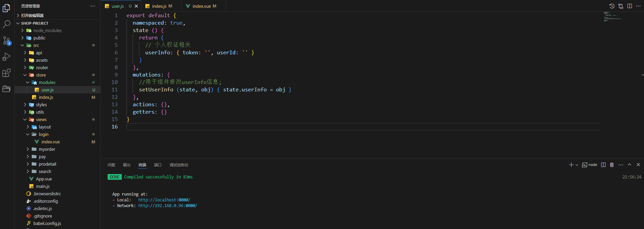The image size is (644, 229).
Task: Expand the search folder
Action: (57, 171)
